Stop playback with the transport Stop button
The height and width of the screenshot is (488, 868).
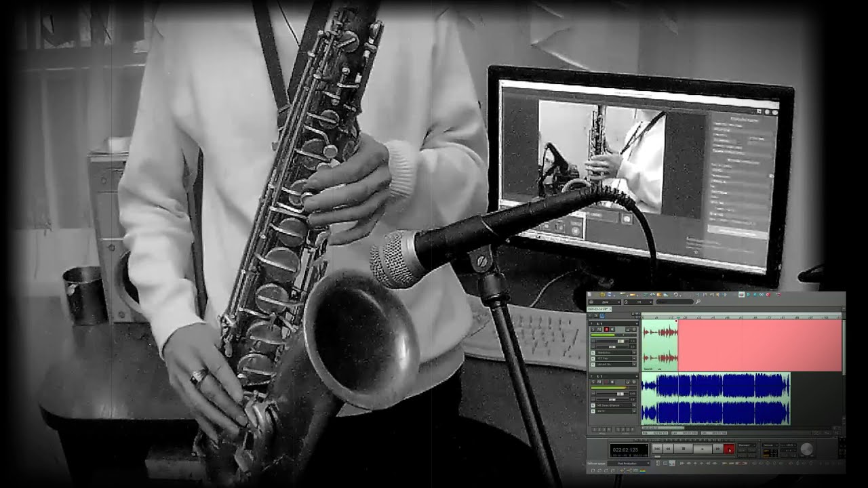pyautogui.click(x=684, y=449)
